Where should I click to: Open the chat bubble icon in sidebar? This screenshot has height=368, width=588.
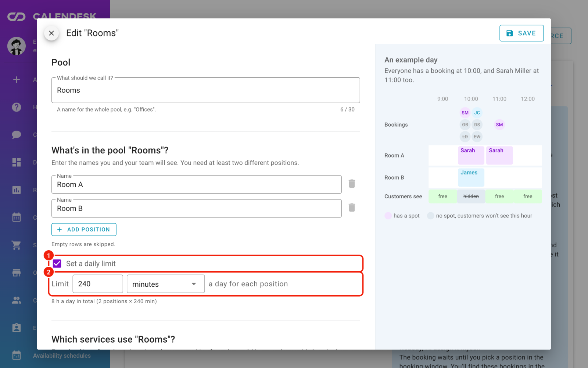pyautogui.click(x=17, y=135)
